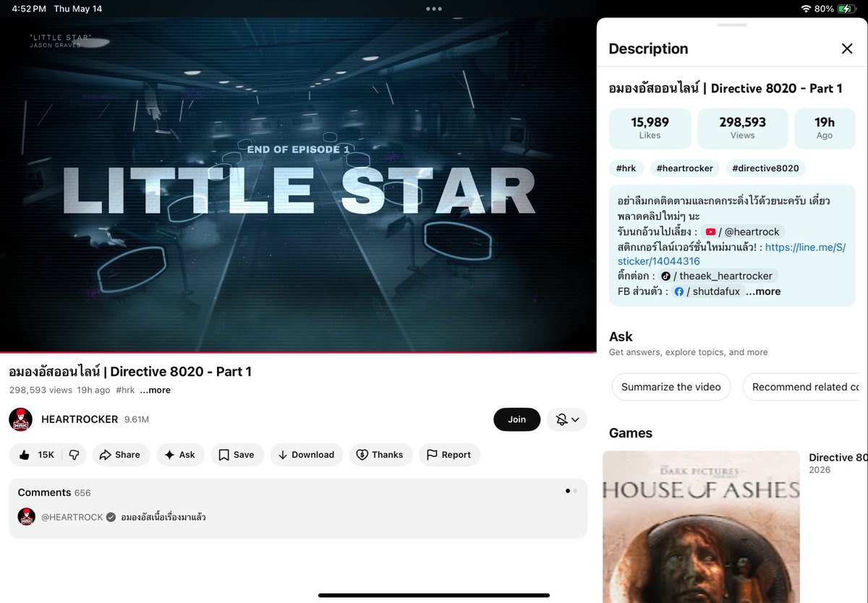Open the shutdafux Facebook link

[x=706, y=291]
